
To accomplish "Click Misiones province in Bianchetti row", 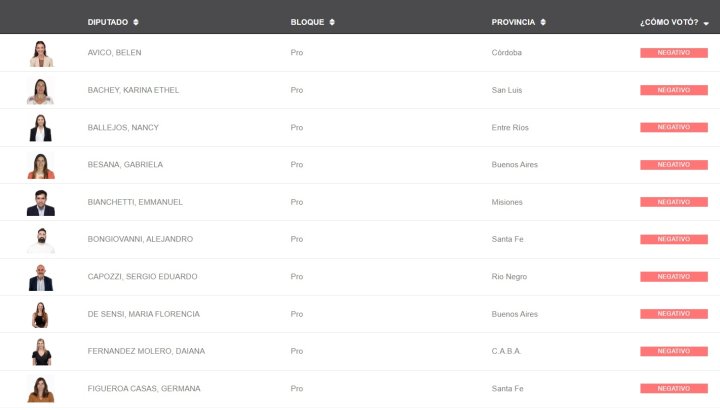I will [507, 202].
